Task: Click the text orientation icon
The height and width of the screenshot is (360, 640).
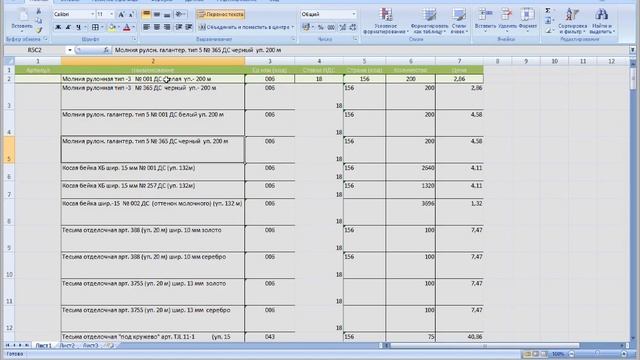Action: 179,15
